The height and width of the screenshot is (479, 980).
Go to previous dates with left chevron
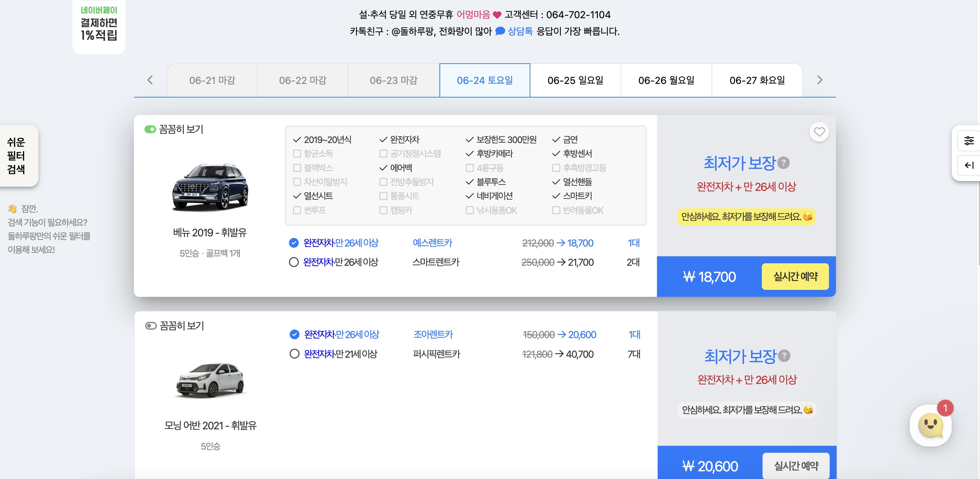tap(150, 80)
